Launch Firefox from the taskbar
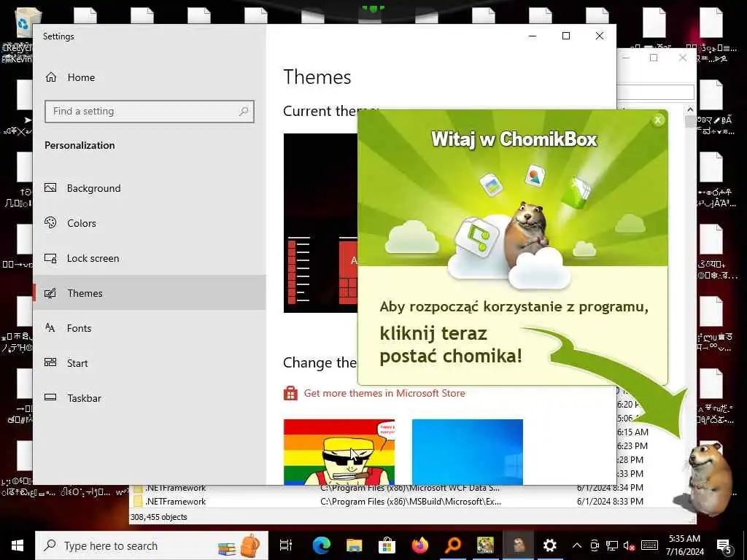 tap(419, 545)
